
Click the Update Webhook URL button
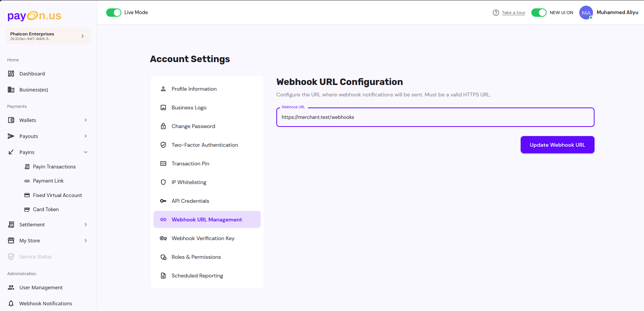pos(558,145)
